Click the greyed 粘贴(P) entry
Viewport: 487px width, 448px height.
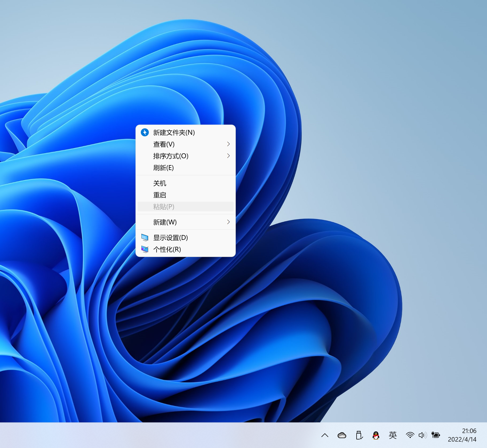(186, 207)
